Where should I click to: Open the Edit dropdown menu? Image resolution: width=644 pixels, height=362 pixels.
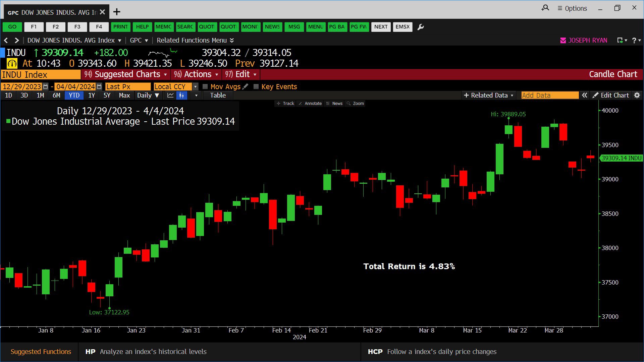coord(241,74)
